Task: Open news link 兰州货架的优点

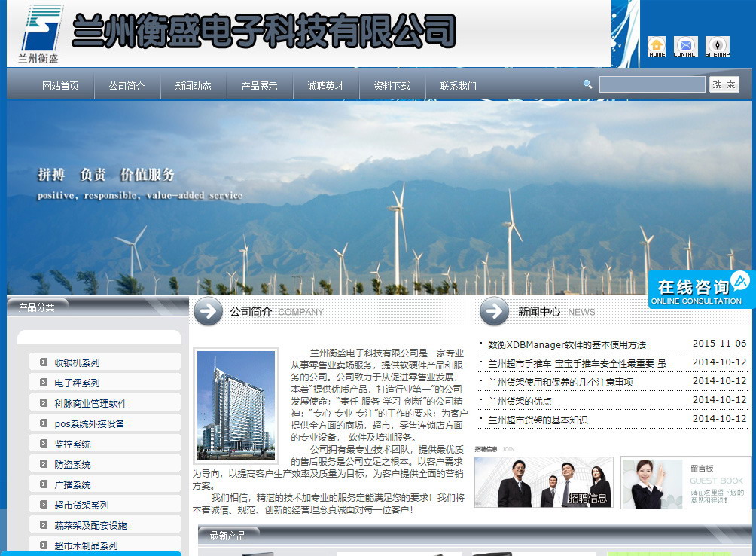Action: click(520, 401)
